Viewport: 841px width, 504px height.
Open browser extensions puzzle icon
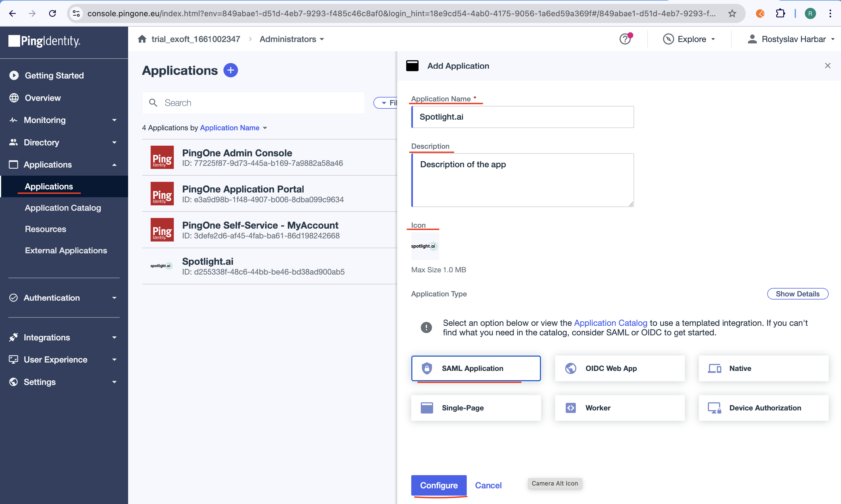click(780, 13)
